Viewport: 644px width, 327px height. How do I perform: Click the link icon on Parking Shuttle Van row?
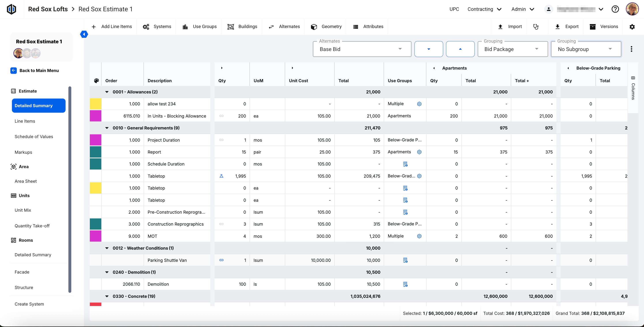click(221, 260)
